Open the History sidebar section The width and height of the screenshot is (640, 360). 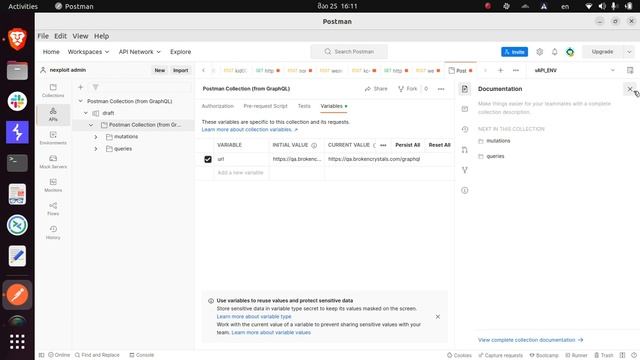click(x=53, y=233)
